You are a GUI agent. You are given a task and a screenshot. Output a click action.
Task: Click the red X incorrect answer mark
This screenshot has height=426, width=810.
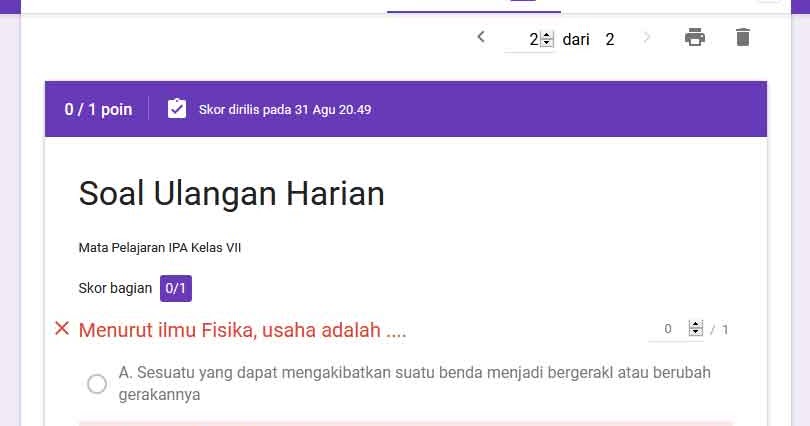[62, 328]
